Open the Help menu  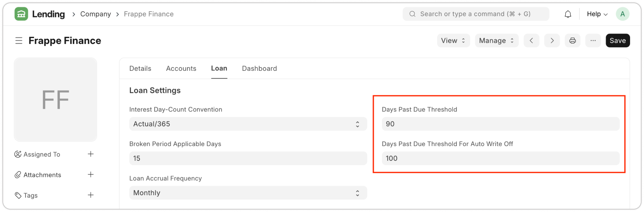tap(597, 14)
